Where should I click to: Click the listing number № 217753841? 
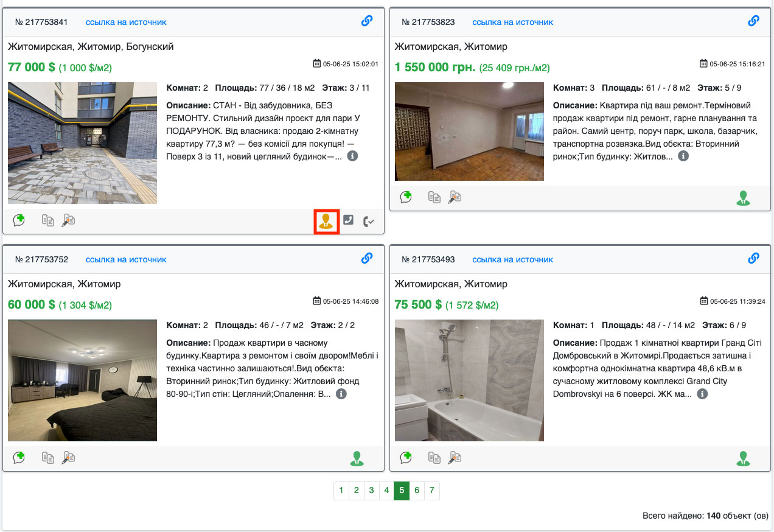click(41, 22)
